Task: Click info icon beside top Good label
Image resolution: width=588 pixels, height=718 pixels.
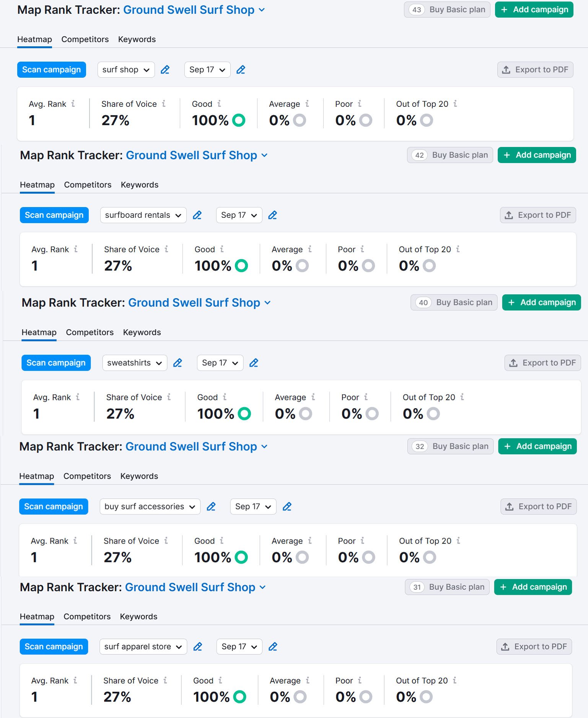Action: (x=219, y=104)
